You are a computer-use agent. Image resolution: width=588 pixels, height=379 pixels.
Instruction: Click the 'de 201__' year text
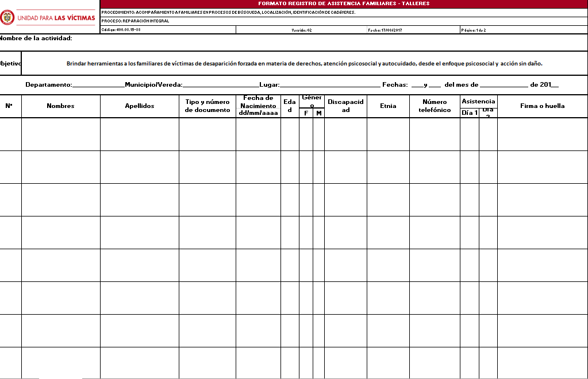(544, 84)
